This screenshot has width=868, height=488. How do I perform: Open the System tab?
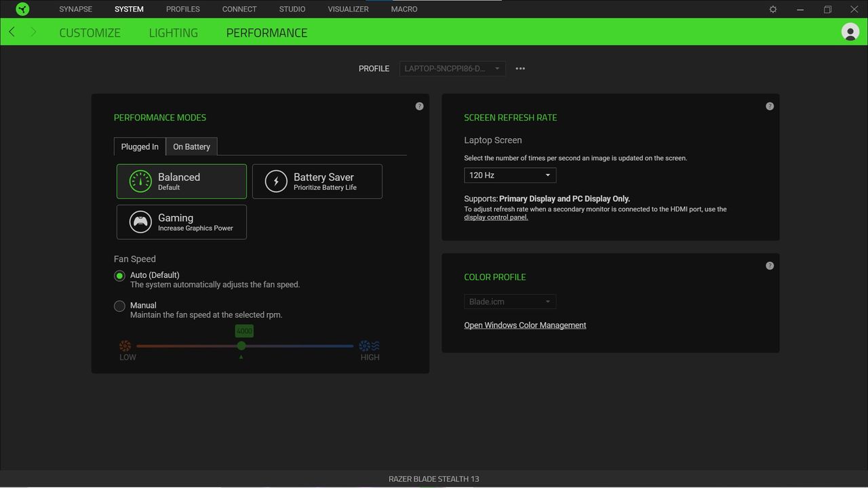pos(129,9)
